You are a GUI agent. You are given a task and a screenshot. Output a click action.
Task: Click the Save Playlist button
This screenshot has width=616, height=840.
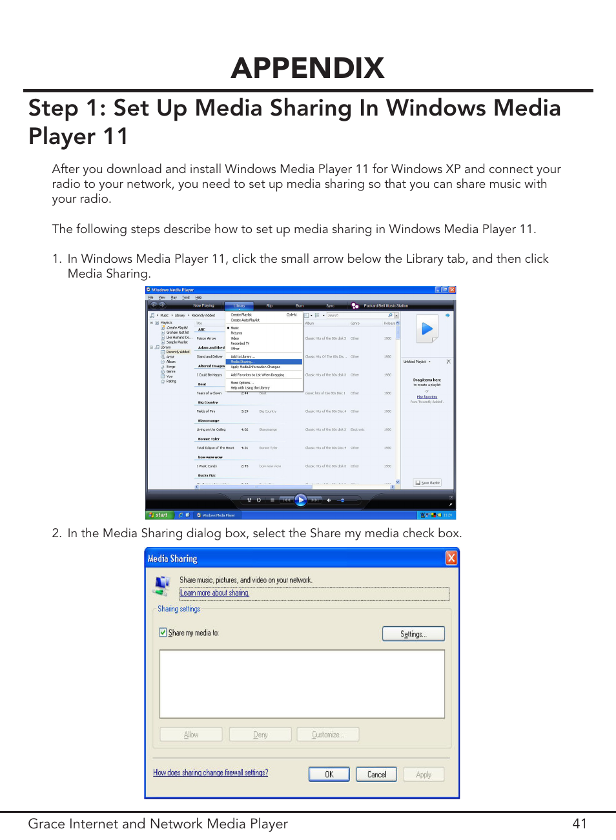[427, 482]
